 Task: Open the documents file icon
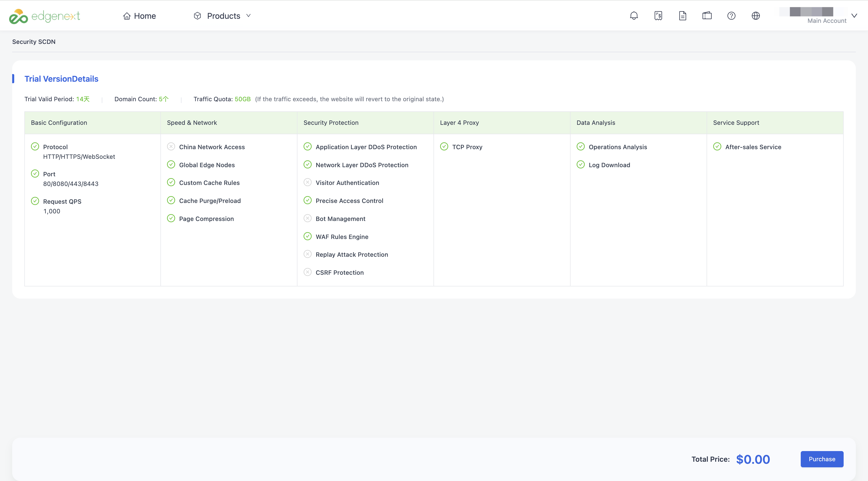coord(682,15)
